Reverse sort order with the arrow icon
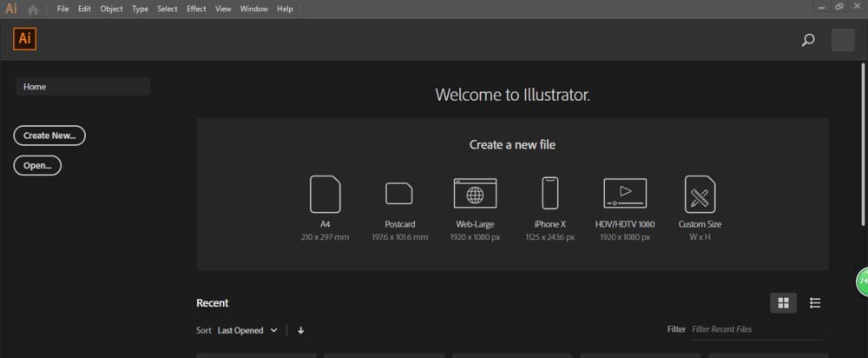868x358 pixels. (x=300, y=330)
